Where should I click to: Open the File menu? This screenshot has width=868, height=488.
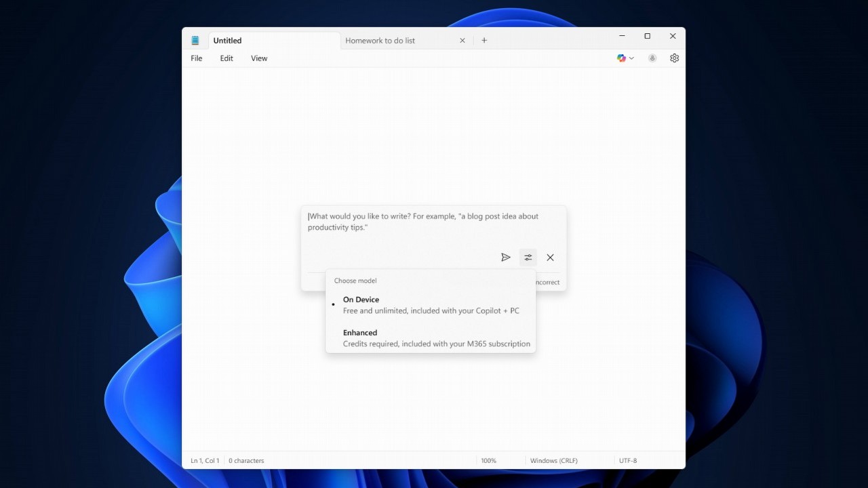tap(196, 58)
